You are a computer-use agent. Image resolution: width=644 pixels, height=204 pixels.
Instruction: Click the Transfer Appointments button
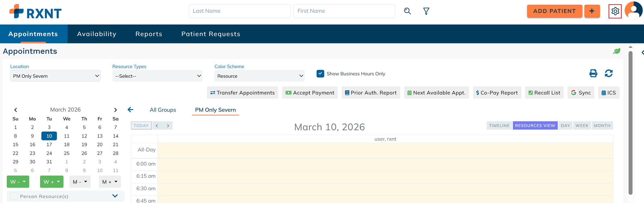(242, 93)
